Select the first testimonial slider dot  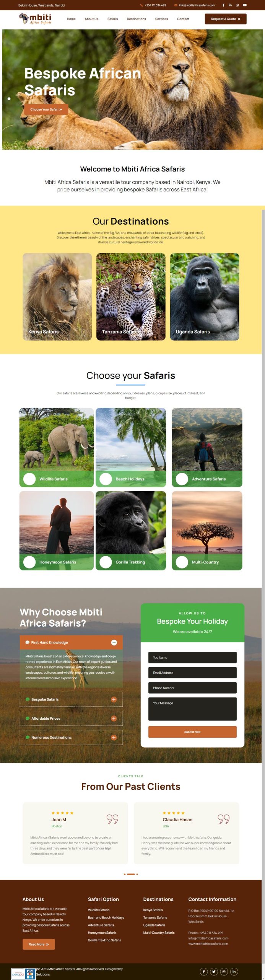pos(125,874)
